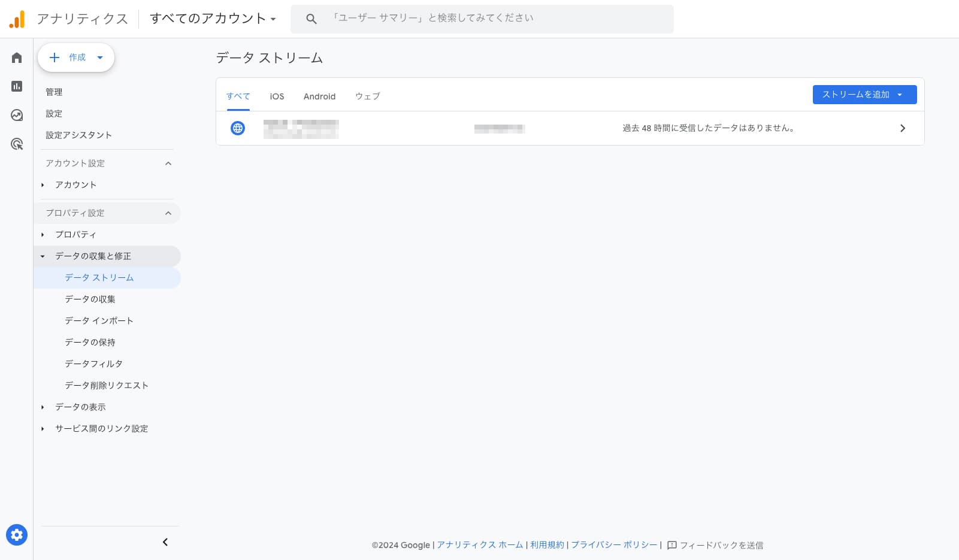
Task: Click the search magnifier icon
Action: point(311,19)
